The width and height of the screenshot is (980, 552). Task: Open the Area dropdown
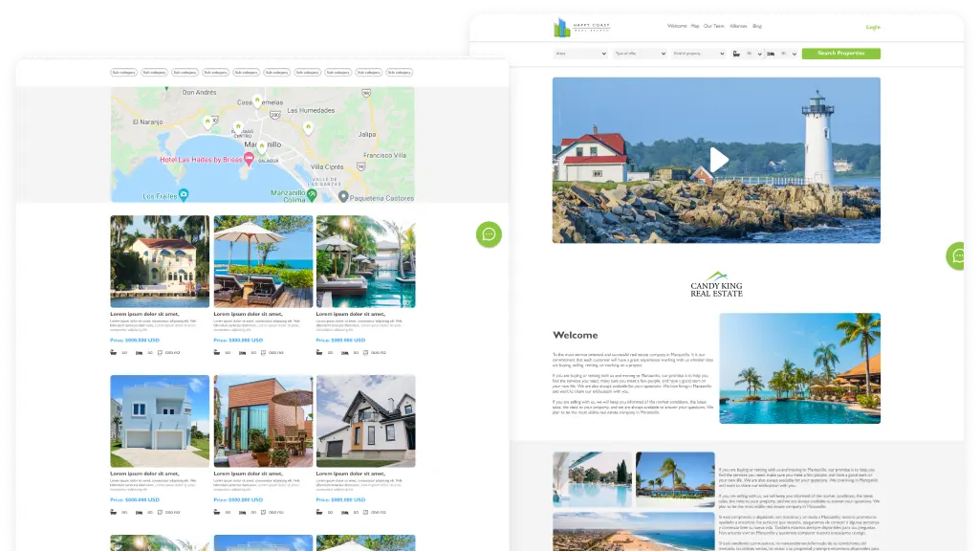click(580, 54)
